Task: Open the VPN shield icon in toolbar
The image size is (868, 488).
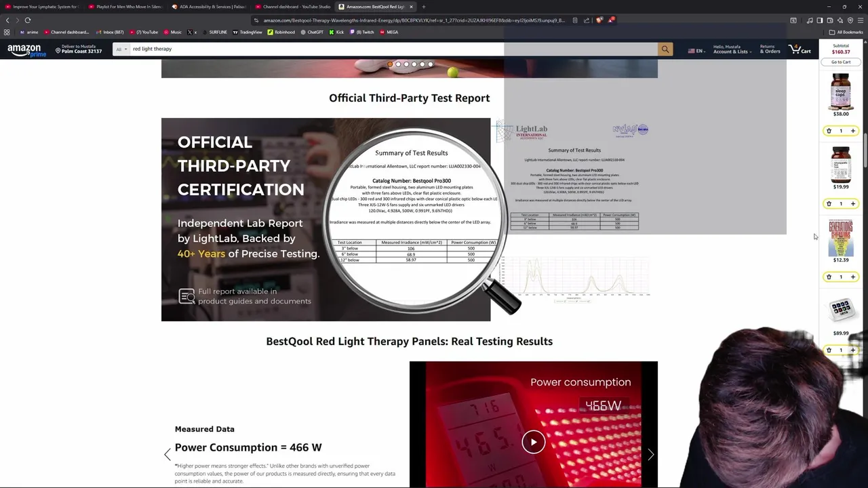Action: pos(850,20)
